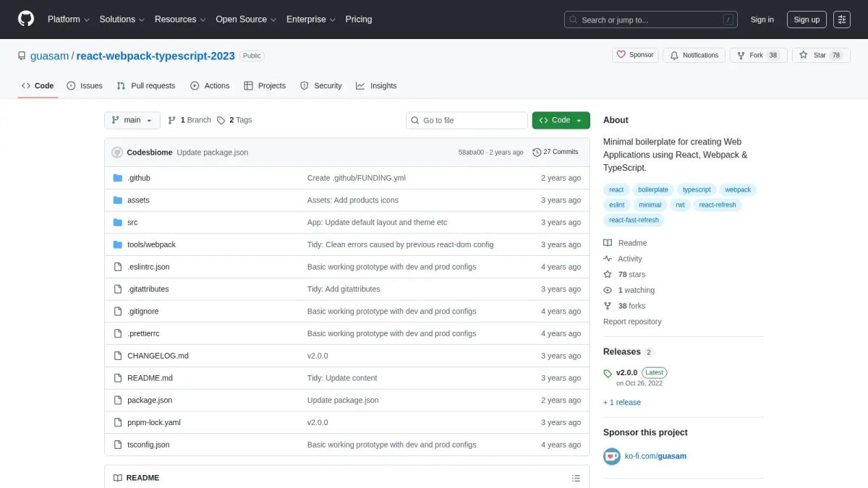Expand the Platform menu
This screenshot has height=488, width=868.
[69, 20]
